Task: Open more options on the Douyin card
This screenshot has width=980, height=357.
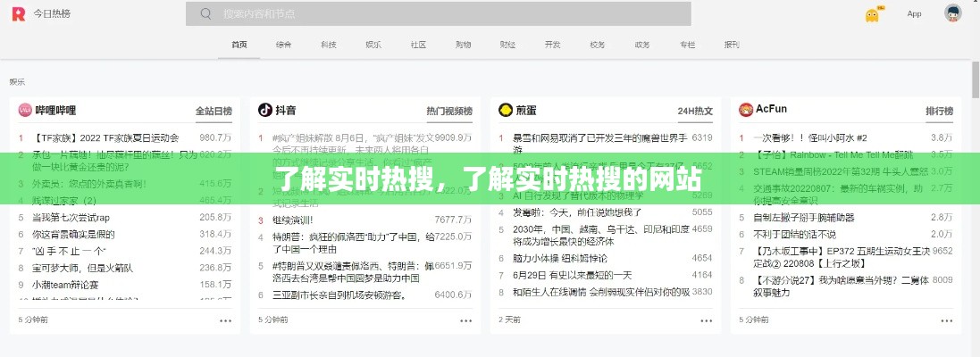Action: (466, 320)
